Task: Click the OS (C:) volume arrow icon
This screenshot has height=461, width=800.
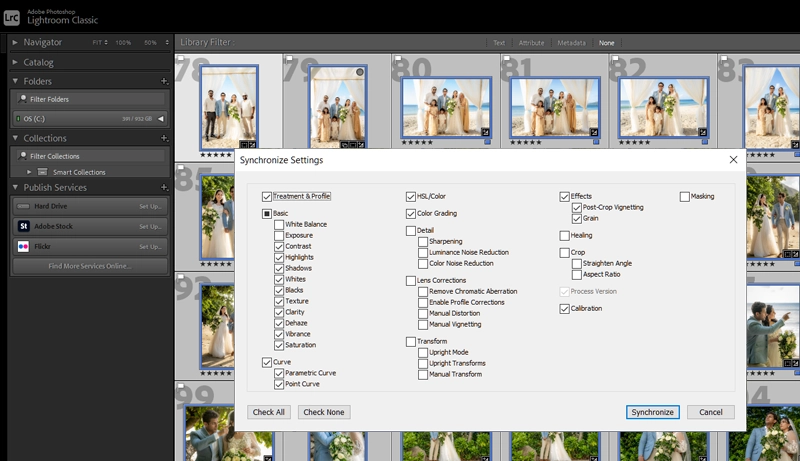Action: pyautogui.click(x=161, y=118)
